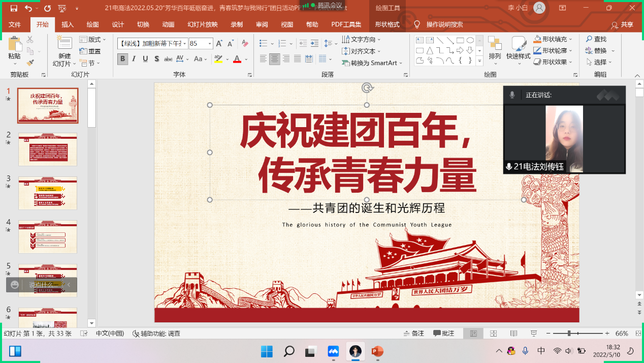
Task: Open the 插入 ribbon tab
Action: [x=68, y=24]
